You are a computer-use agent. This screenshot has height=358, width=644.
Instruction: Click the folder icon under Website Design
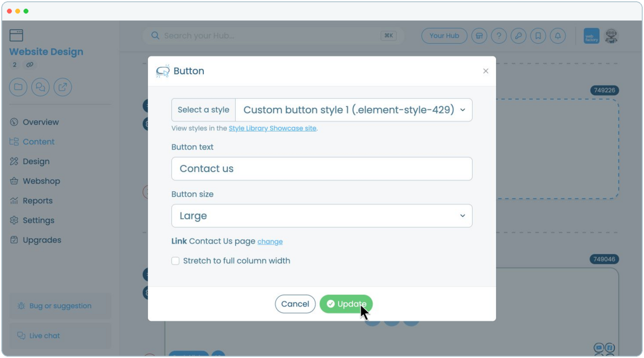pyautogui.click(x=18, y=87)
